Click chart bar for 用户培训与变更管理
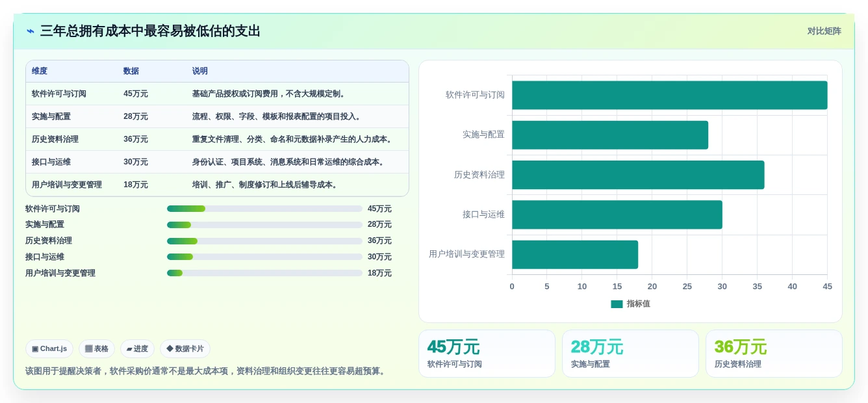This screenshot has height=403, width=868. pos(575,255)
